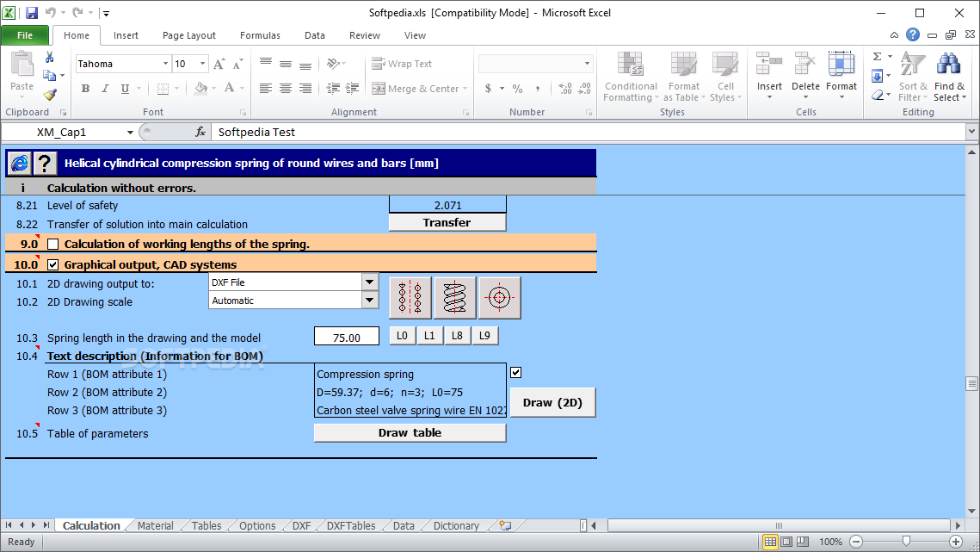
Task: Click the L9 spring length button
Action: tap(485, 336)
